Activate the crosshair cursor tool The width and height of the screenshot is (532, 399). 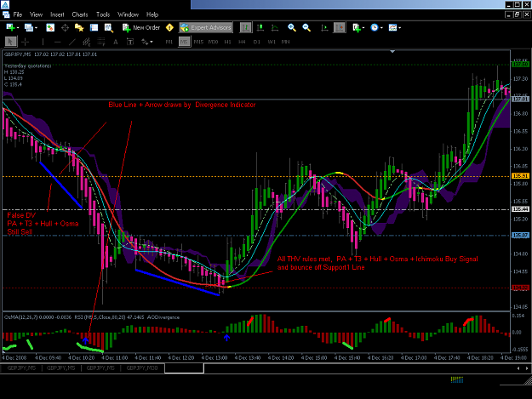pos(25,42)
